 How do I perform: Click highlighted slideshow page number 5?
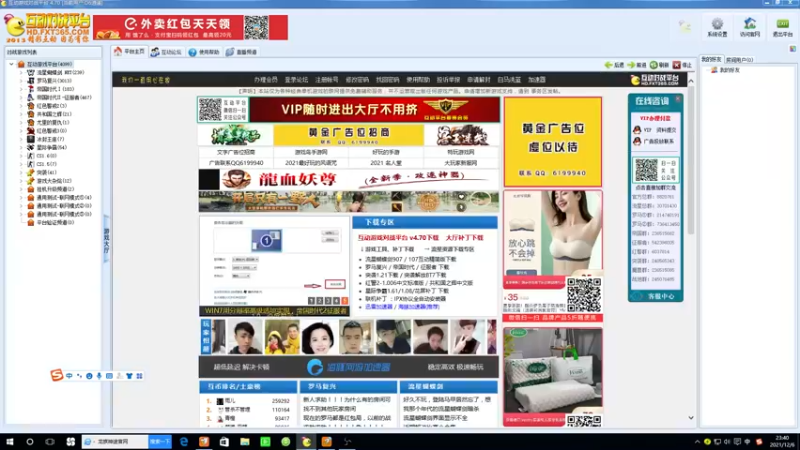(x=344, y=301)
